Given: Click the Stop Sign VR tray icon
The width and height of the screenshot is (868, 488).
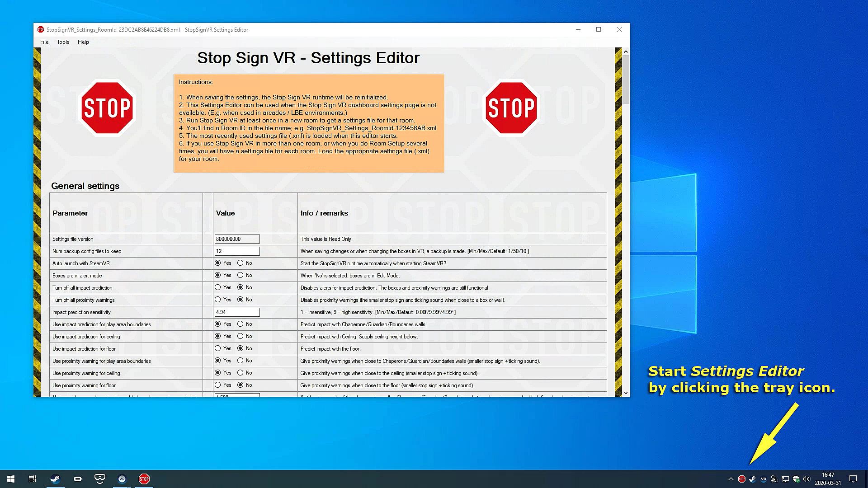Looking at the screenshot, I should coord(742,479).
